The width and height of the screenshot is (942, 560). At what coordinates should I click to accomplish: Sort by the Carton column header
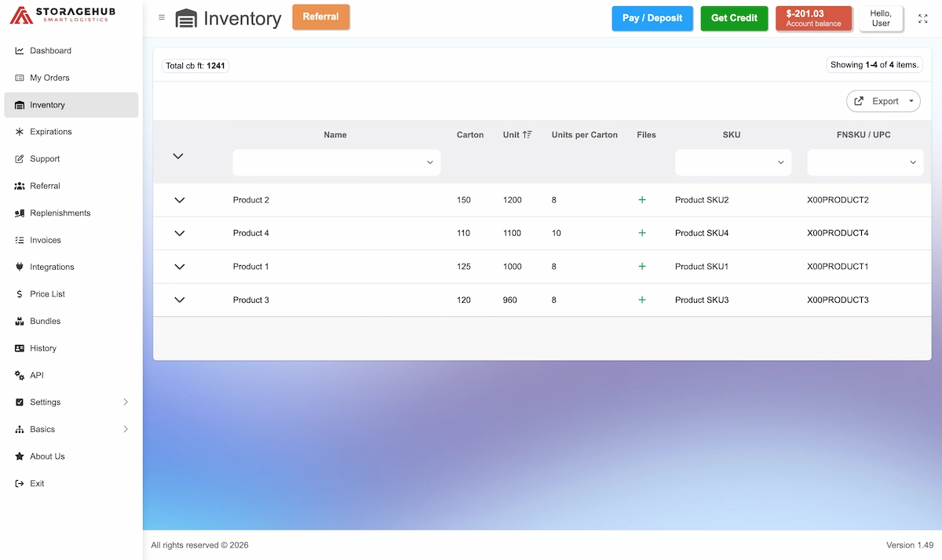coord(470,135)
